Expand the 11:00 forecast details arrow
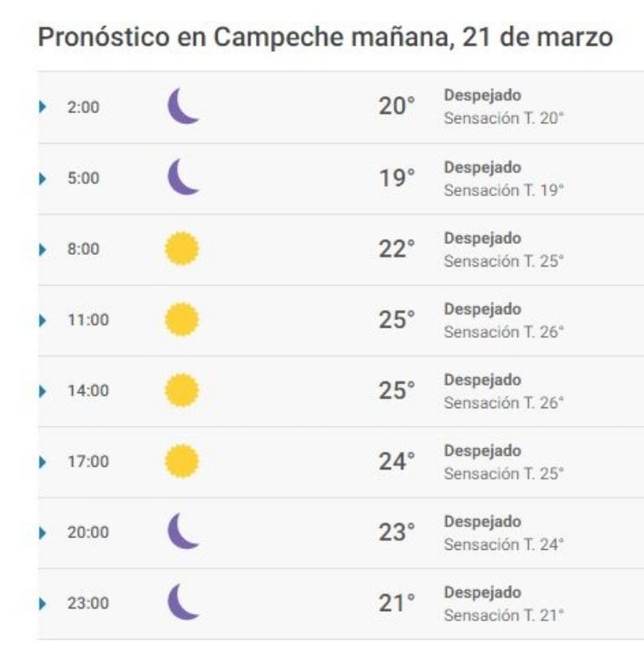Viewport: 644px width, 658px height. pyautogui.click(x=43, y=320)
